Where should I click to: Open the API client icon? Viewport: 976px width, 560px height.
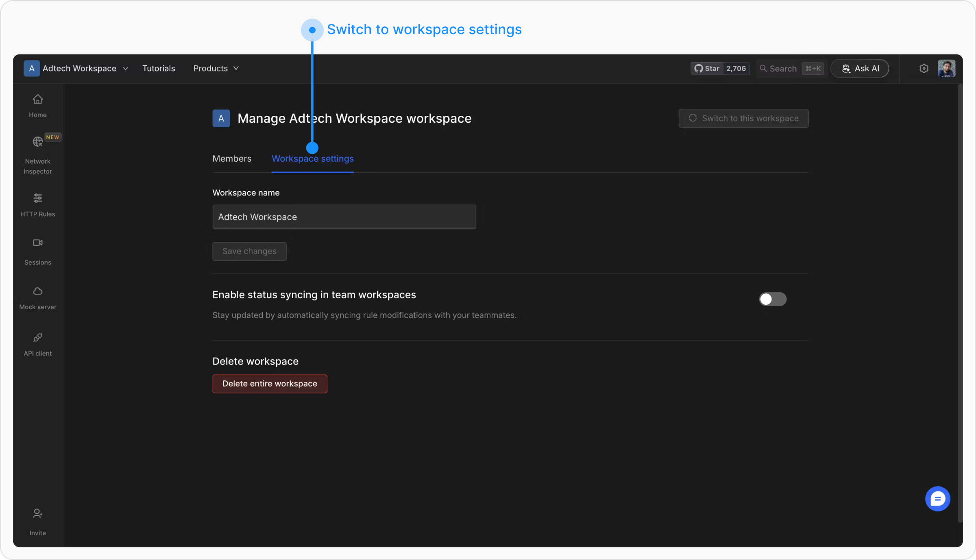(37, 338)
